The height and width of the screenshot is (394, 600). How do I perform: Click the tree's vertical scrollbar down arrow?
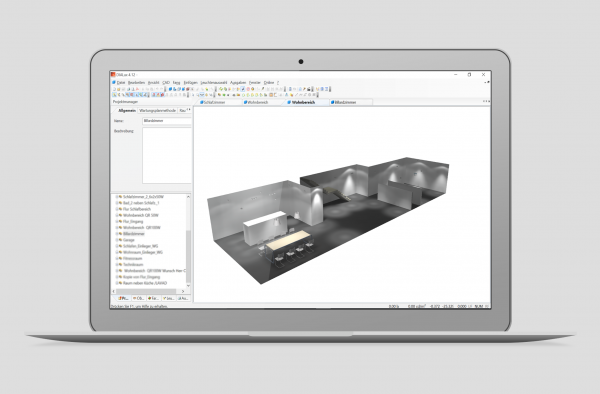(188, 286)
